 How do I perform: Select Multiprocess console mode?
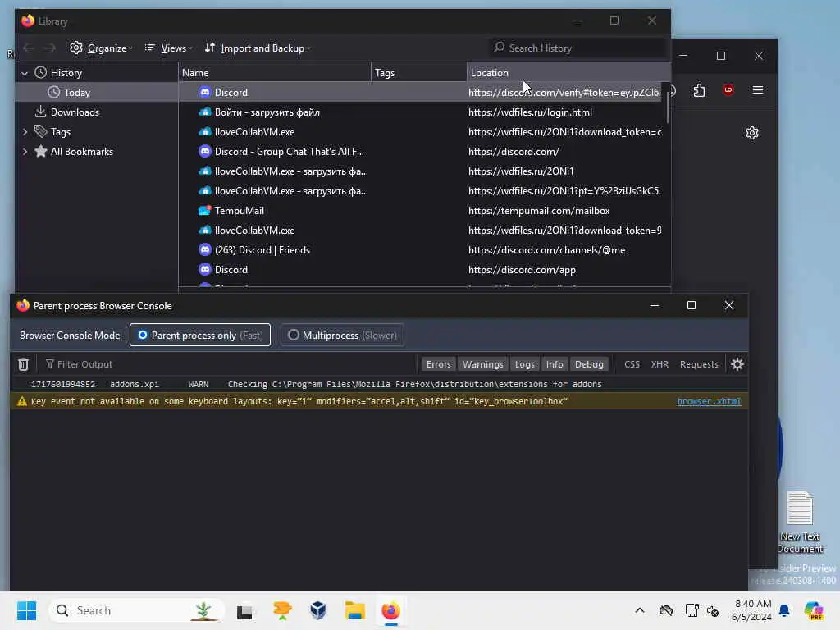pos(342,336)
